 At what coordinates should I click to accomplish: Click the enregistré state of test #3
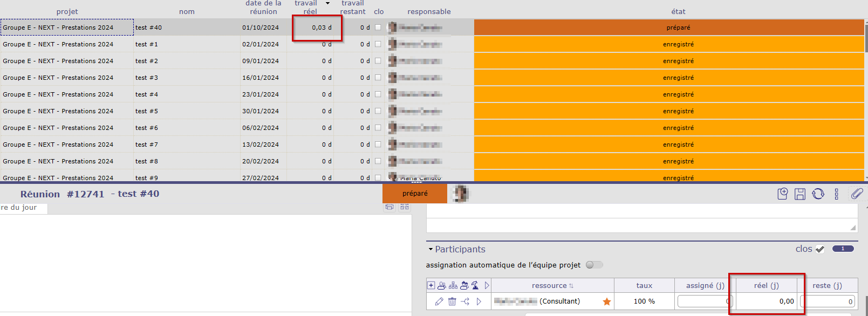coord(669,78)
